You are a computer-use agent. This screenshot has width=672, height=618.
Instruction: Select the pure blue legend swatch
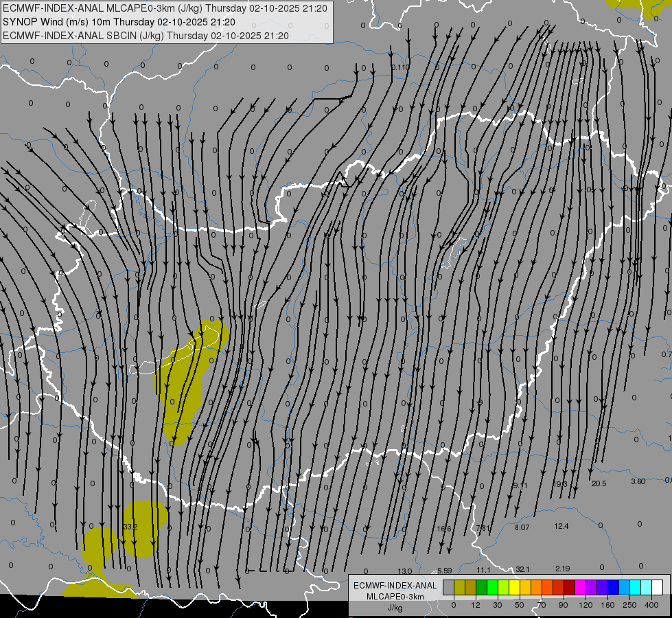tap(613, 588)
